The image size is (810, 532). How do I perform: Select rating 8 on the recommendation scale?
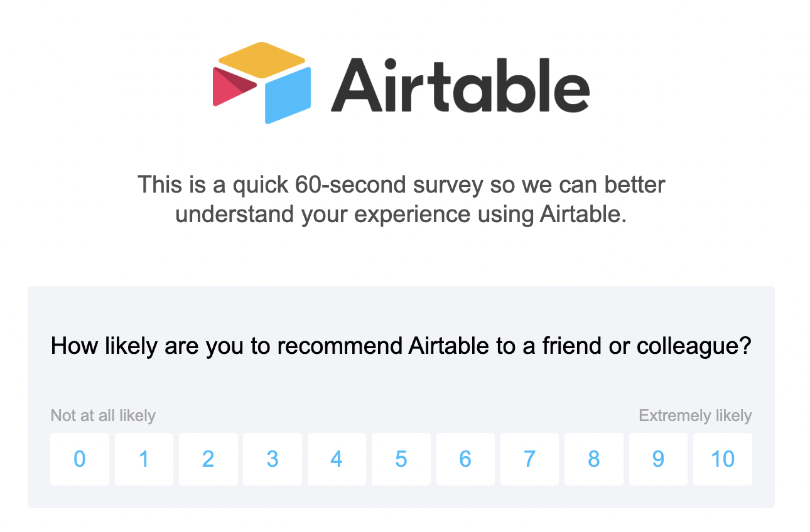tap(593, 459)
